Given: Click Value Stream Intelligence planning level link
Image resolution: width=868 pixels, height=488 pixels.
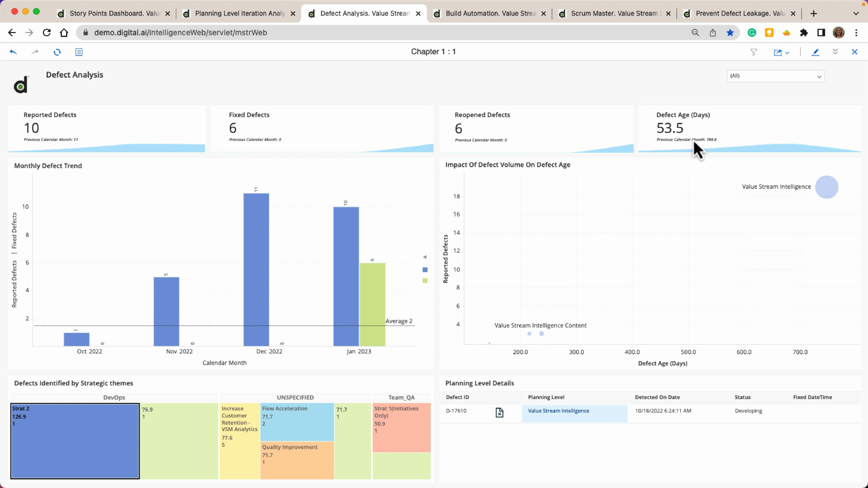Looking at the screenshot, I should pos(558,411).
